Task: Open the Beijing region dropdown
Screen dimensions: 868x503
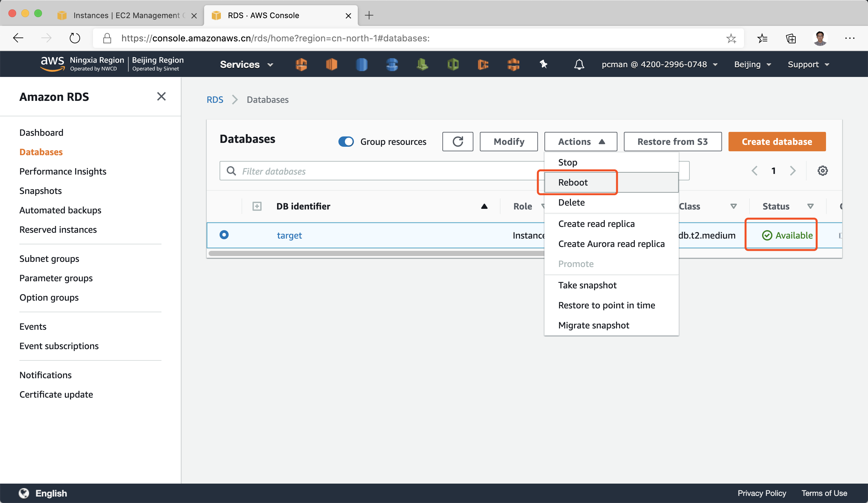Action: click(x=752, y=64)
